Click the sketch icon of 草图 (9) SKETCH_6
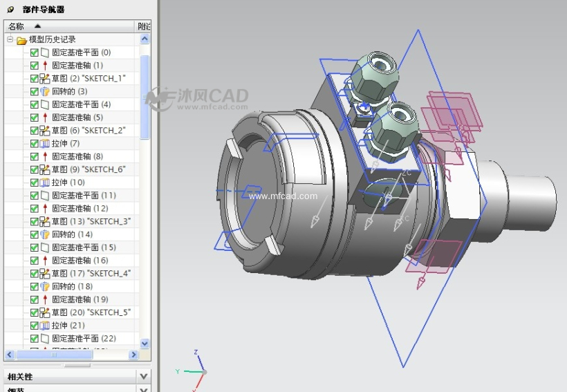567x392 pixels. 44,169
